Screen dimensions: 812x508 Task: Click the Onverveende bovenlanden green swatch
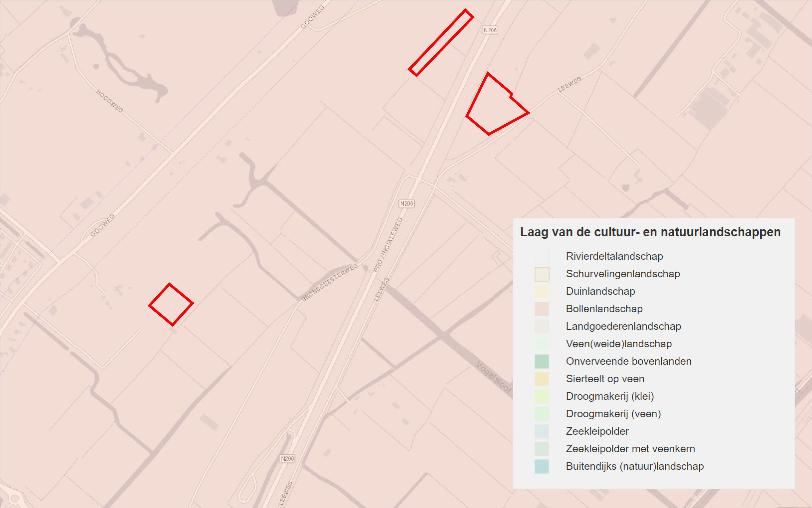coord(542,361)
